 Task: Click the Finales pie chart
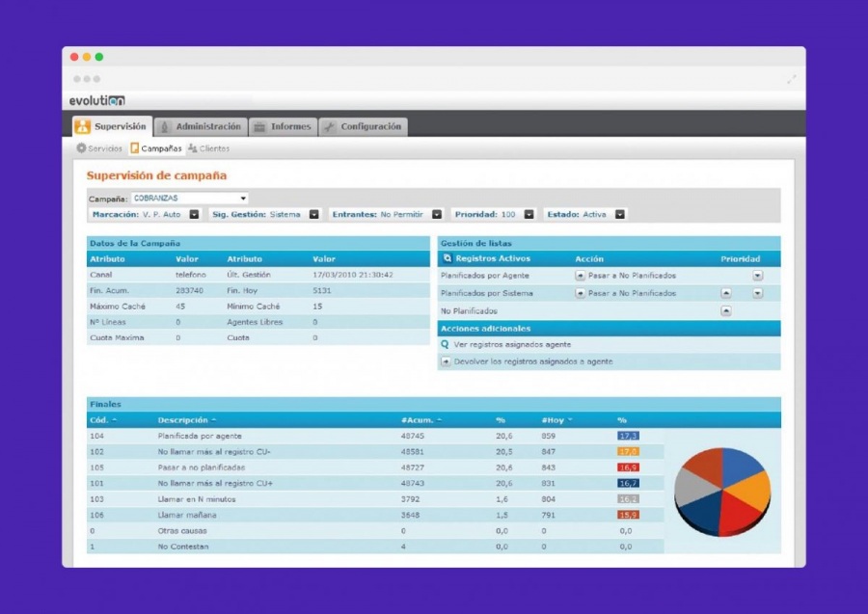pyautogui.click(x=722, y=492)
